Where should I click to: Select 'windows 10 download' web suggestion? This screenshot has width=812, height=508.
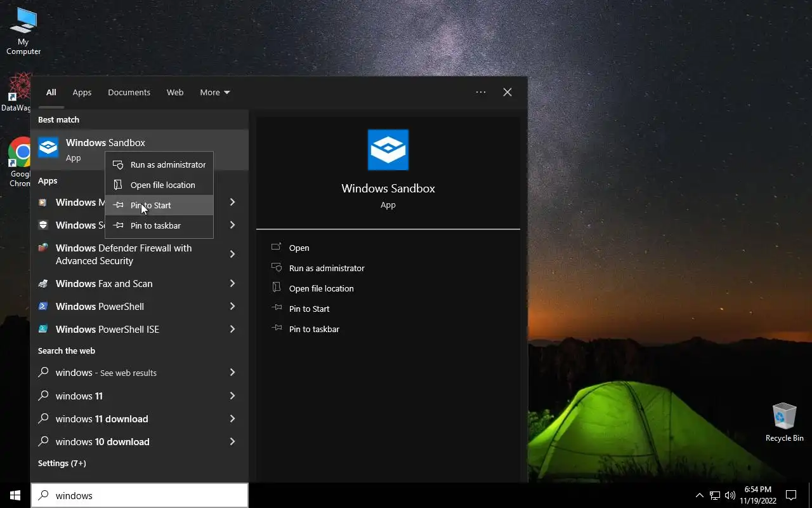[x=140, y=441]
